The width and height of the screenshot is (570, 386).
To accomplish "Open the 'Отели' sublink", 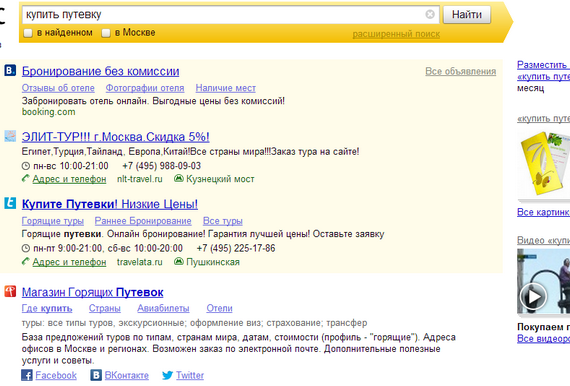I will tap(220, 308).
